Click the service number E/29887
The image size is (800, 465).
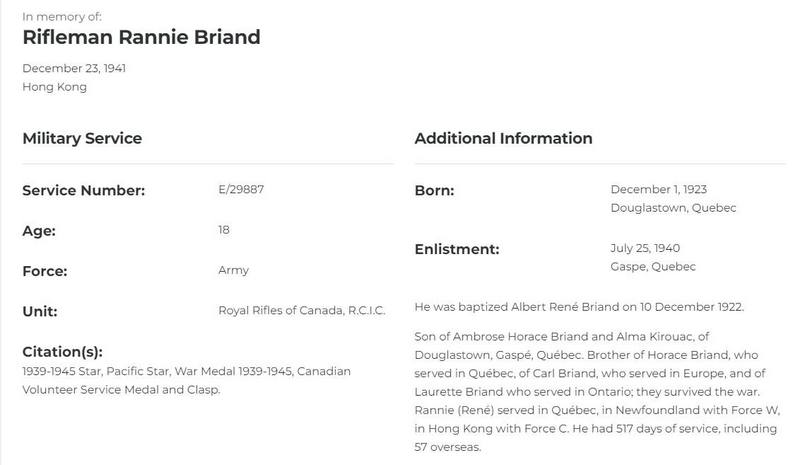(x=241, y=189)
